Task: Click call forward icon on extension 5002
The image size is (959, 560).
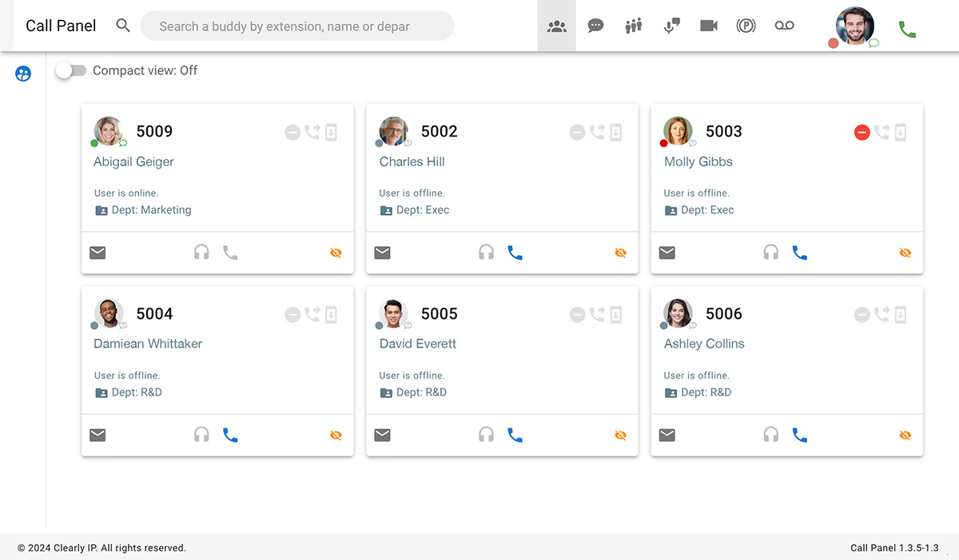Action: [597, 132]
